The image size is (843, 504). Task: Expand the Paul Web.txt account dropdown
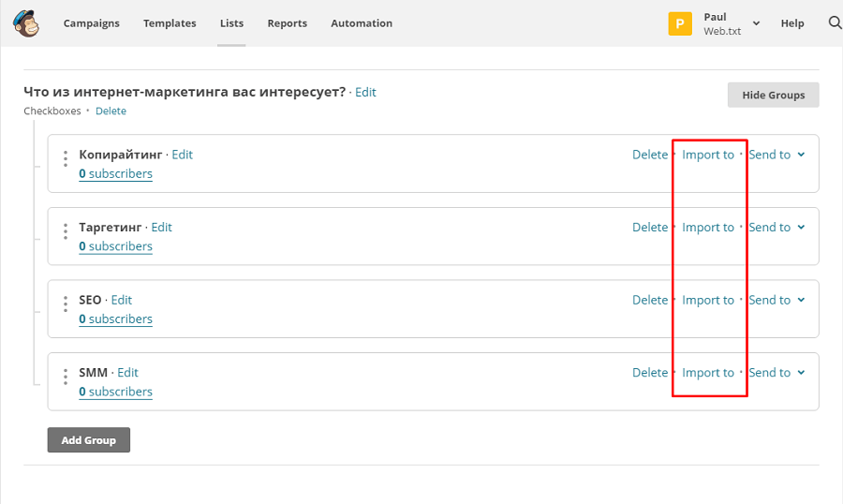756,23
